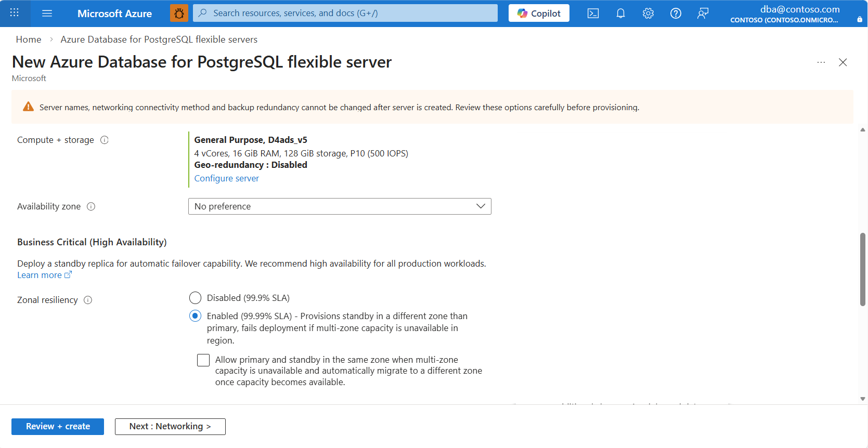Open Azure Database for PostgreSQL flexible servers breadcrumb
The height and width of the screenshot is (448, 868).
(159, 39)
